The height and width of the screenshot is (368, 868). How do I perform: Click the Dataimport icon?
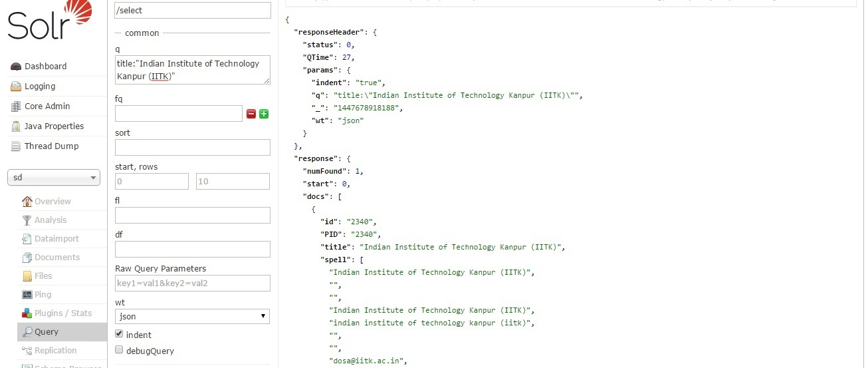(27, 239)
